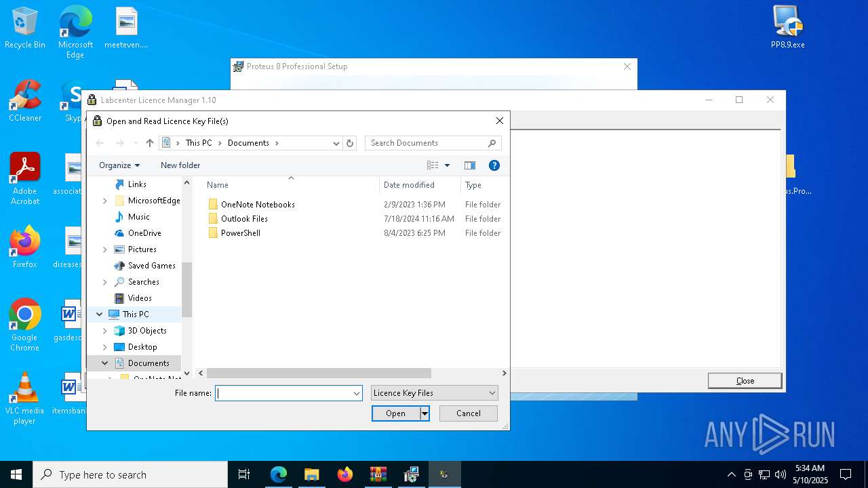Click the Forward navigation arrow in file dialog
This screenshot has width=868, height=488.
coord(120,143)
